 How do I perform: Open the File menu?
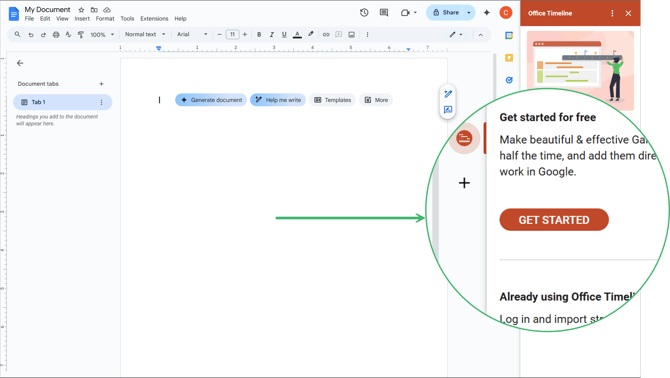(x=29, y=19)
